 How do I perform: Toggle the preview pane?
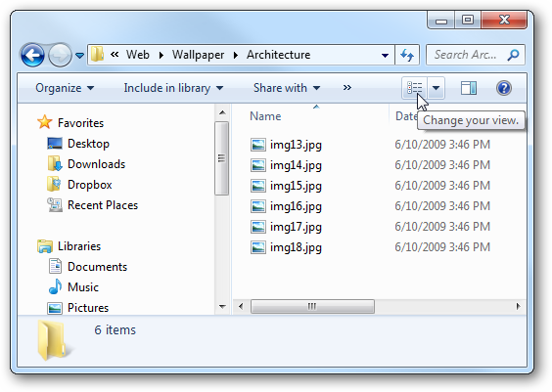(469, 88)
